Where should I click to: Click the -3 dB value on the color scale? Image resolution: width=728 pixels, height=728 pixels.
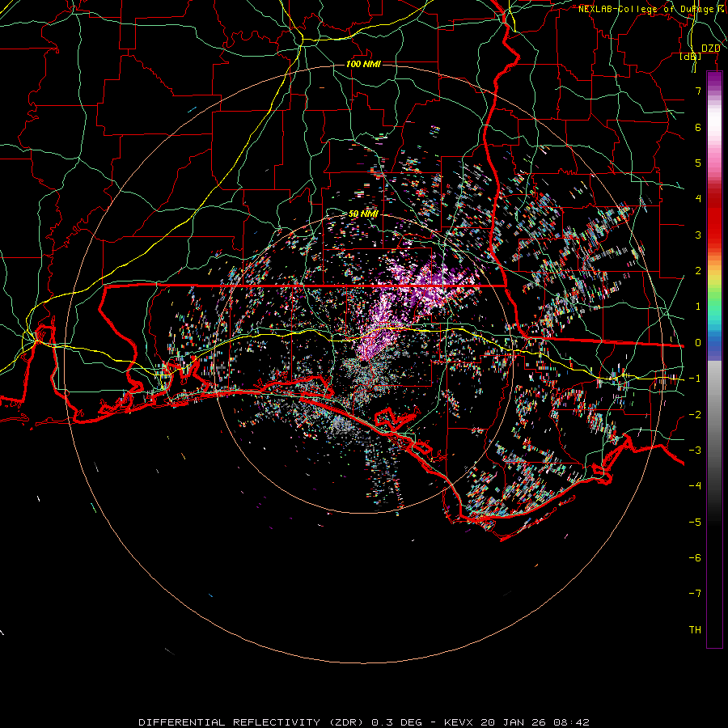(x=695, y=451)
